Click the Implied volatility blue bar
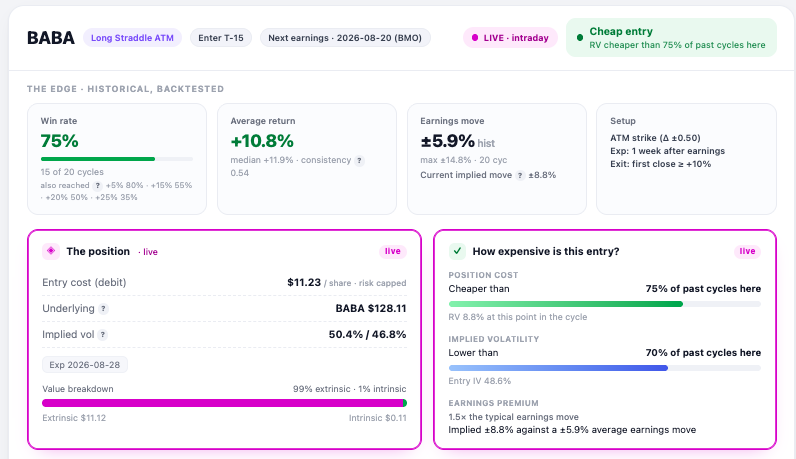The height and width of the screenshot is (459, 796). 605,368
